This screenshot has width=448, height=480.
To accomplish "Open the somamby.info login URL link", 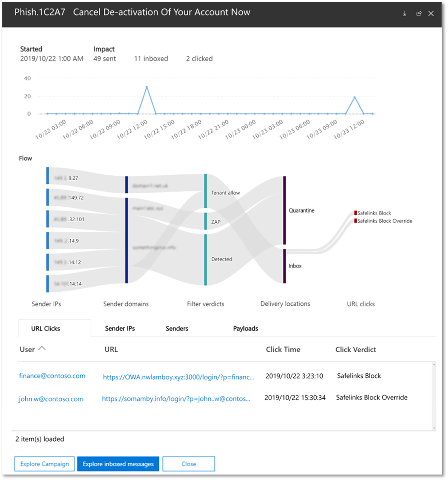I will pyautogui.click(x=176, y=399).
